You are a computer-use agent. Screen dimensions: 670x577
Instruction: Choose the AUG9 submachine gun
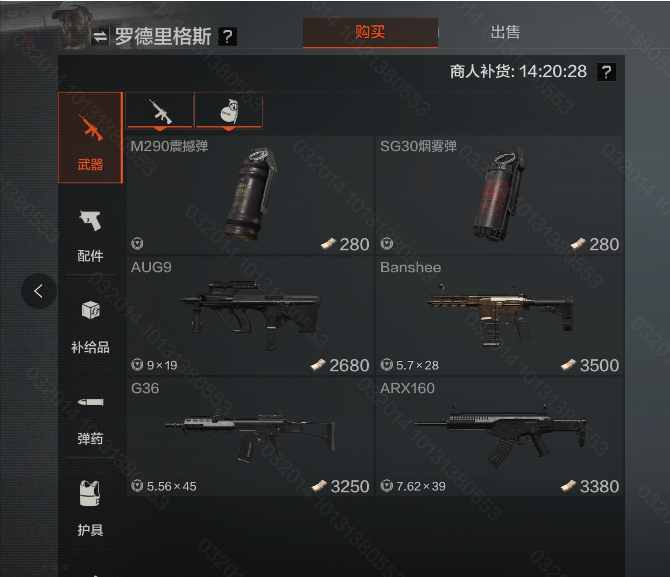250,316
